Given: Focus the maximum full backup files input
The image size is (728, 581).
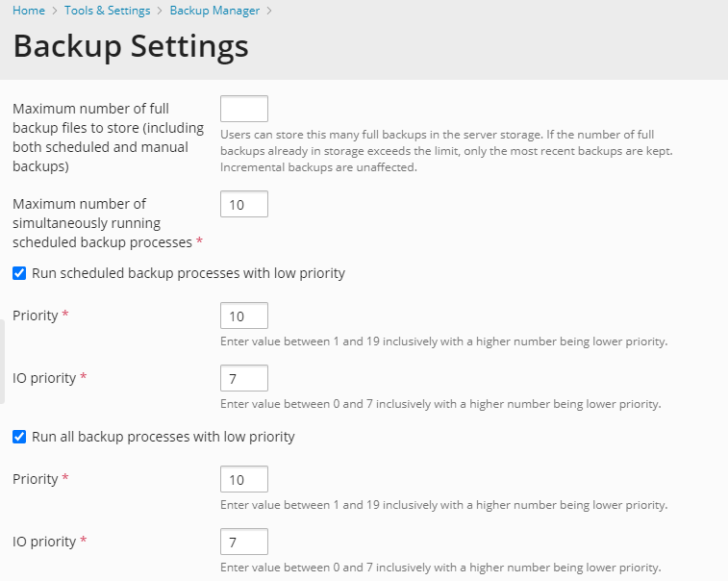Looking at the screenshot, I should [244, 109].
